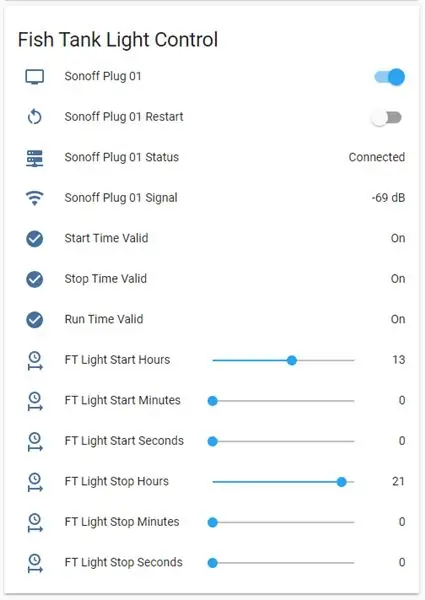The height and width of the screenshot is (600, 425).
Task: Click the Stop Time Valid checkmark icon
Action: point(34,279)
